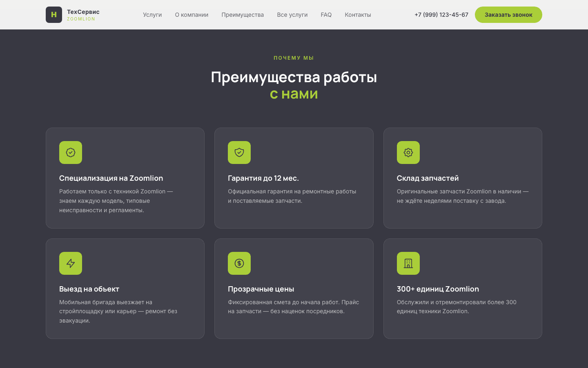Click the ТехСервис brand name

(x=83, y=12)
